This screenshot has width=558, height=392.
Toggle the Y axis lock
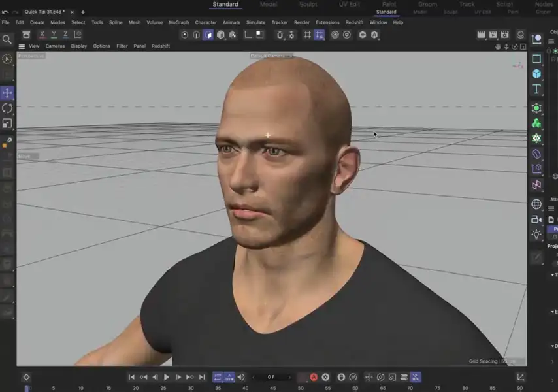pos(54,34)
